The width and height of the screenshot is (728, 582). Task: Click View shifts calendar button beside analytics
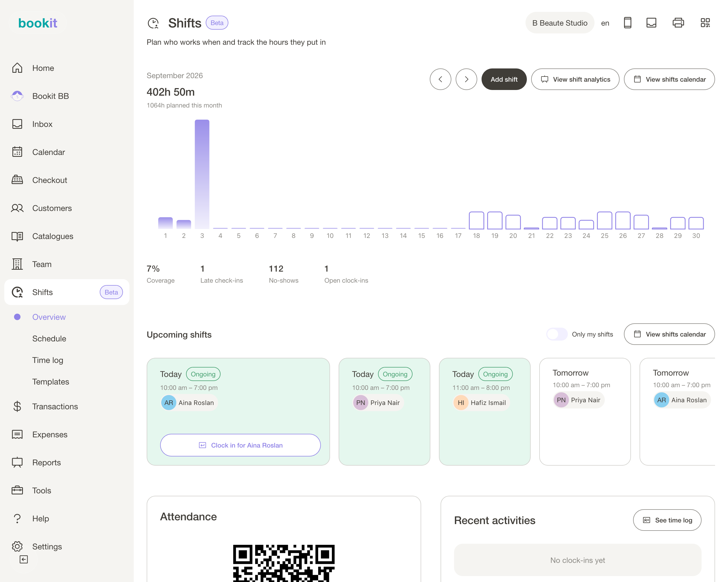click(669, 79)
